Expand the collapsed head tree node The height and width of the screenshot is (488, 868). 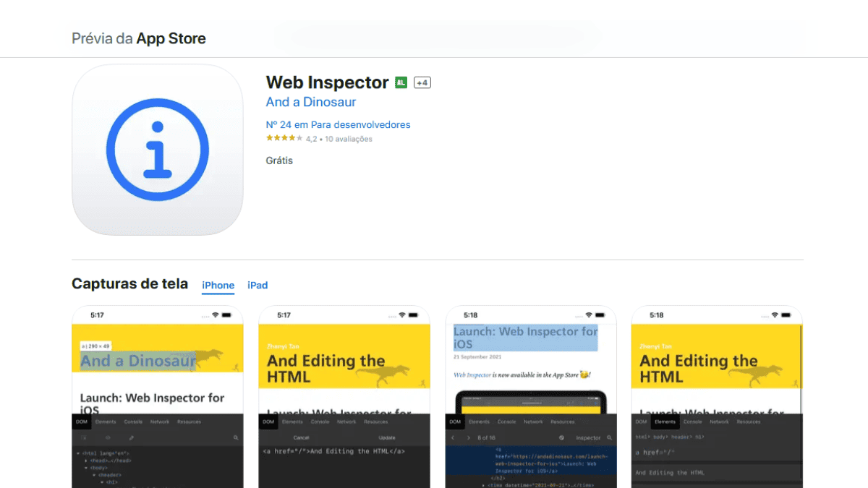[86, 461]
